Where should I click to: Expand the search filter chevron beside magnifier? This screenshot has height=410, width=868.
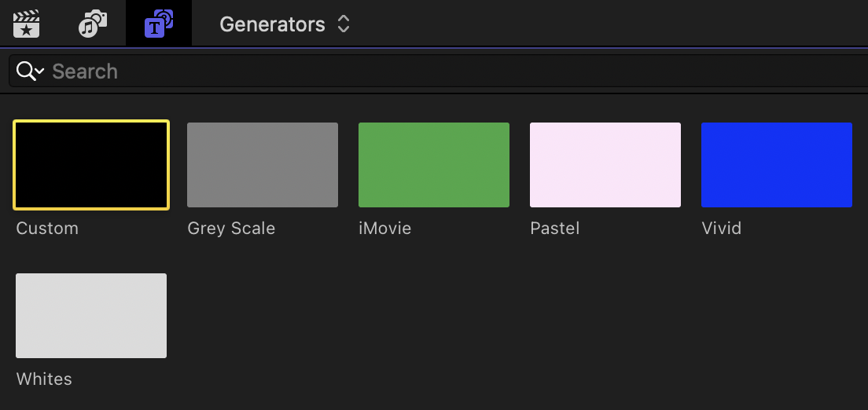click(x=39, y=71)
